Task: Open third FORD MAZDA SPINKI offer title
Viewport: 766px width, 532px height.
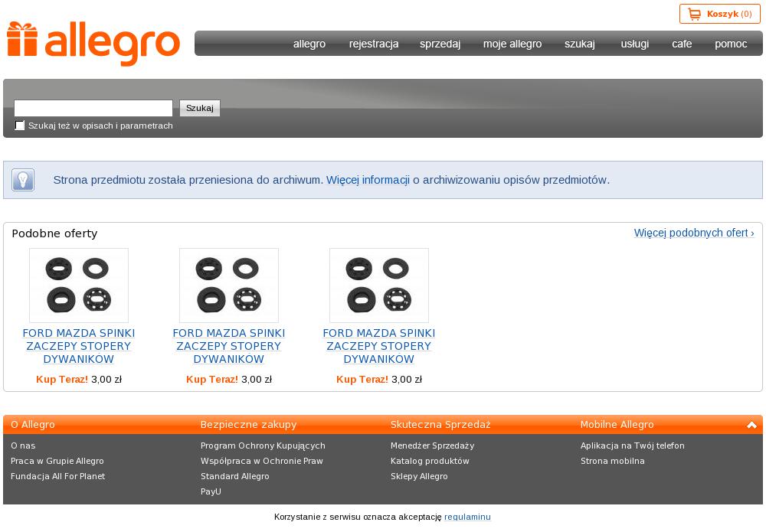Action: [x=378, y=346]
